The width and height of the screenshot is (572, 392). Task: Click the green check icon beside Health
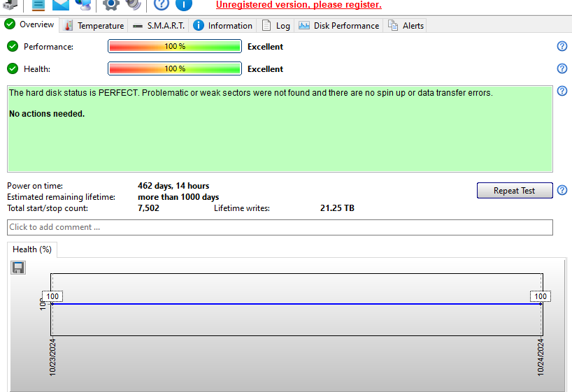(x=13, y=68)
